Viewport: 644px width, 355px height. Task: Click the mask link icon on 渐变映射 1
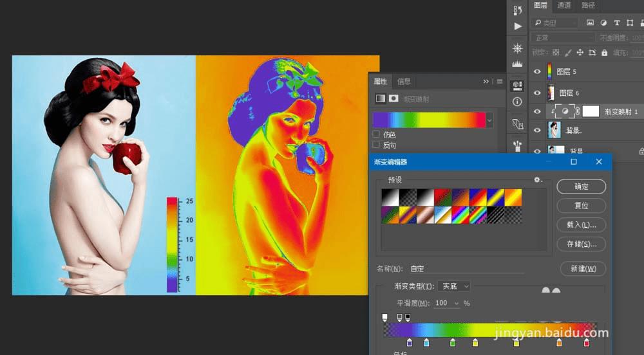(577, 111)
